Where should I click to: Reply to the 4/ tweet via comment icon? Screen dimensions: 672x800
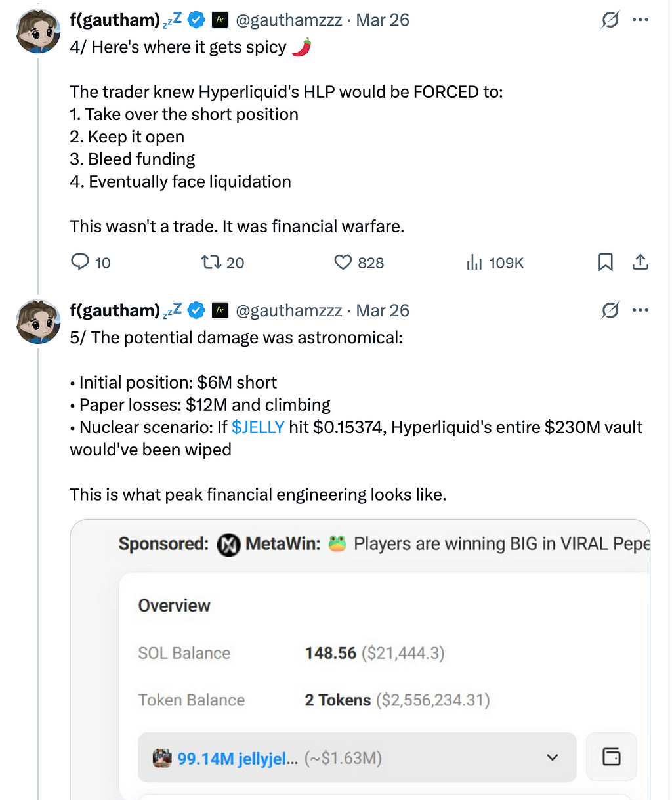click(x=79, y=263)
